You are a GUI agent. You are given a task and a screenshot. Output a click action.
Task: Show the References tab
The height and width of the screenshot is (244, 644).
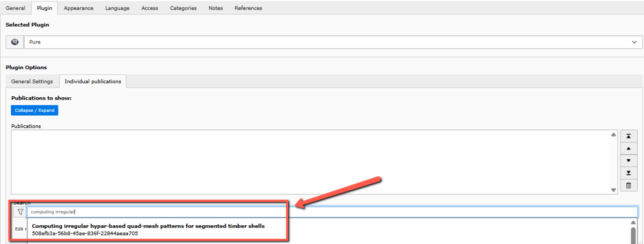pyautogui.click(x=248, y=8)
